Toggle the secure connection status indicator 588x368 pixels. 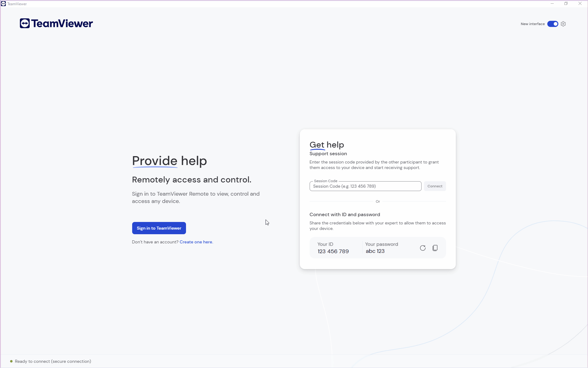pos(12,361)
